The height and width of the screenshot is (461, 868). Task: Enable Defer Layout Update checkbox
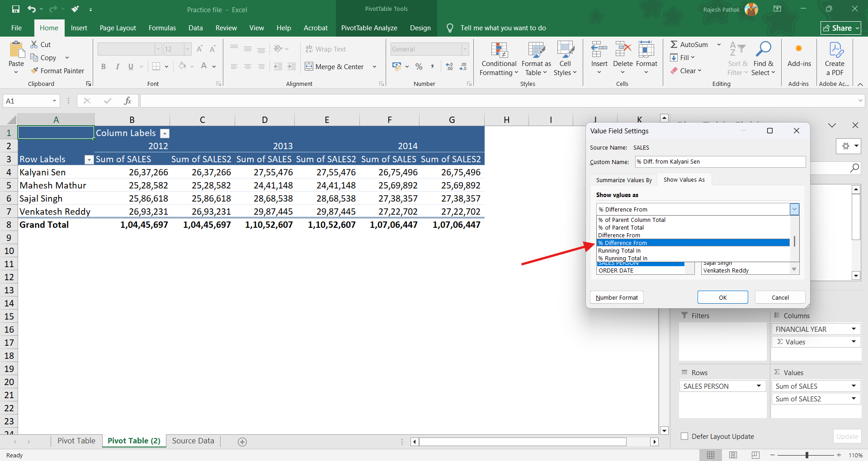684,436
